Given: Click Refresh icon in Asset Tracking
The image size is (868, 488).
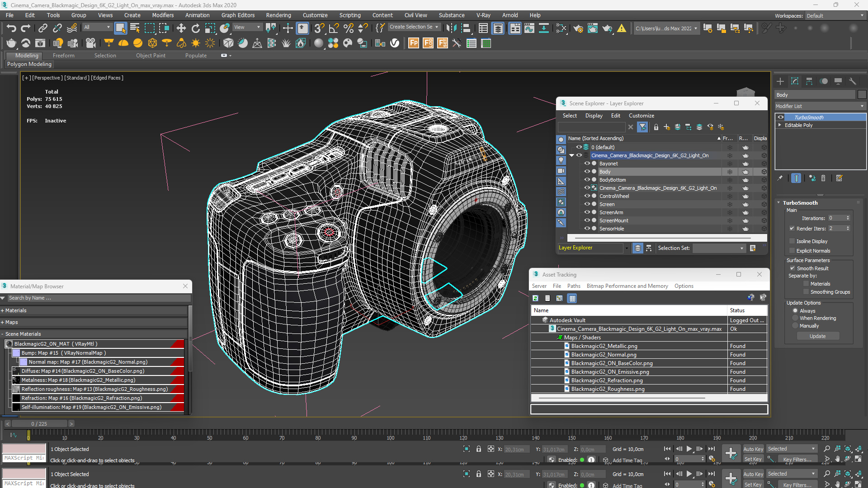Looking at the screenshot, I should [536, 298].
